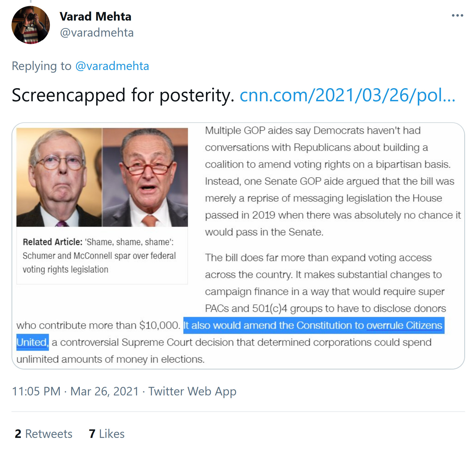Click Varad Mehta's circular profile avatar
The image size is (476, 451).
tap(31, 25)
